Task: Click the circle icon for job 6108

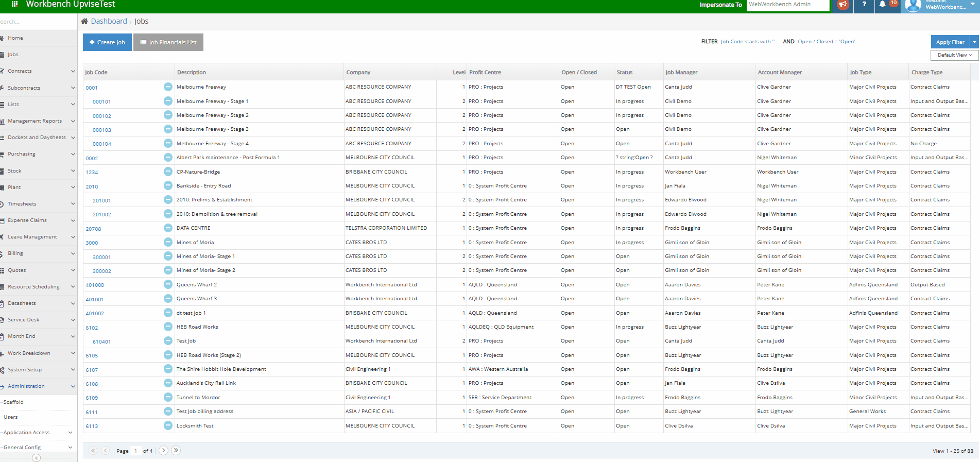Action: (x=168, y=383)
